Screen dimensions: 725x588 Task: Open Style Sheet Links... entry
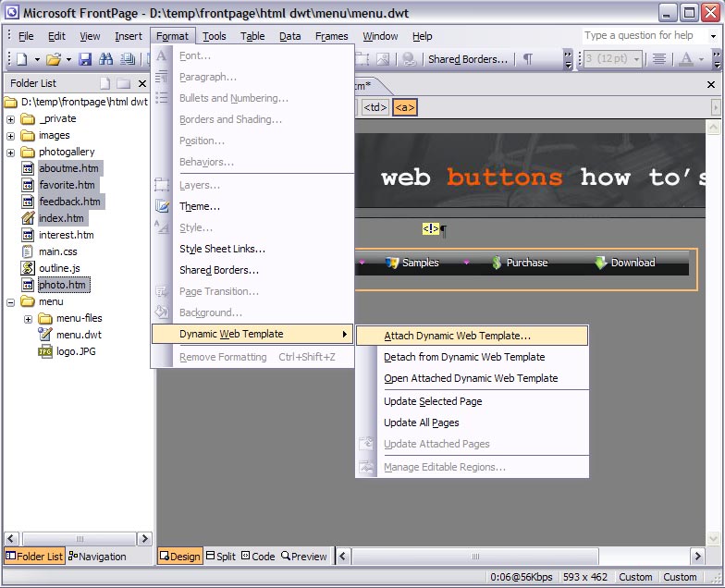[x=252, y=249]
